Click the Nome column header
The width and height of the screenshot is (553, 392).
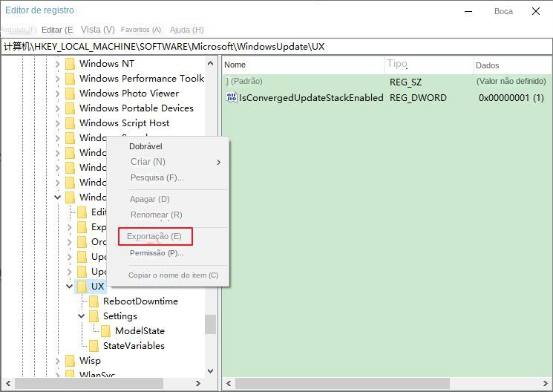click(x=235, y=65)
